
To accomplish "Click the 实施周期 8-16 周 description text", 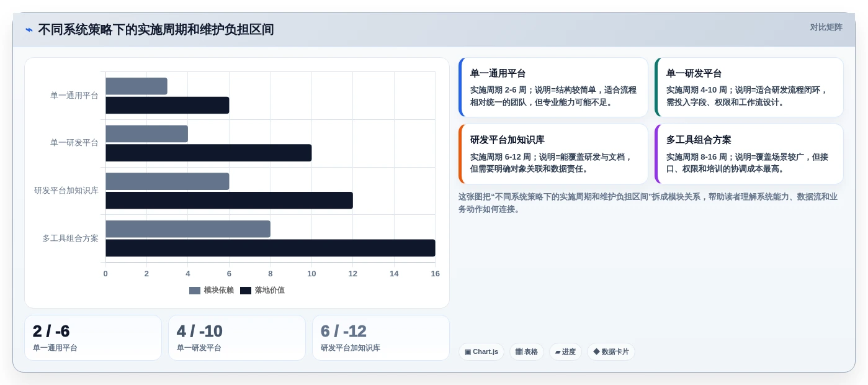I will (x=748, y=163).
